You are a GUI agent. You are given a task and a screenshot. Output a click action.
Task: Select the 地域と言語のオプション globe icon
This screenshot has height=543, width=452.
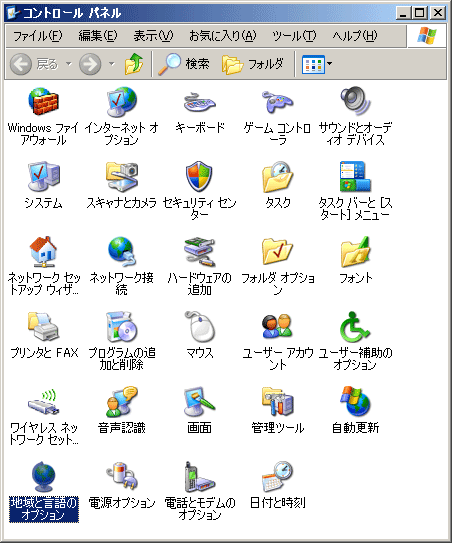tap(44, 477)
